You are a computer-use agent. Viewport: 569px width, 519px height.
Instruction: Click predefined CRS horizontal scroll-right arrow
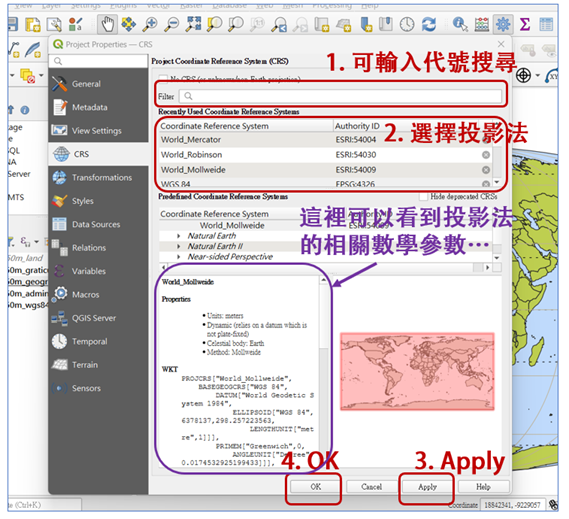click(488, 267)
